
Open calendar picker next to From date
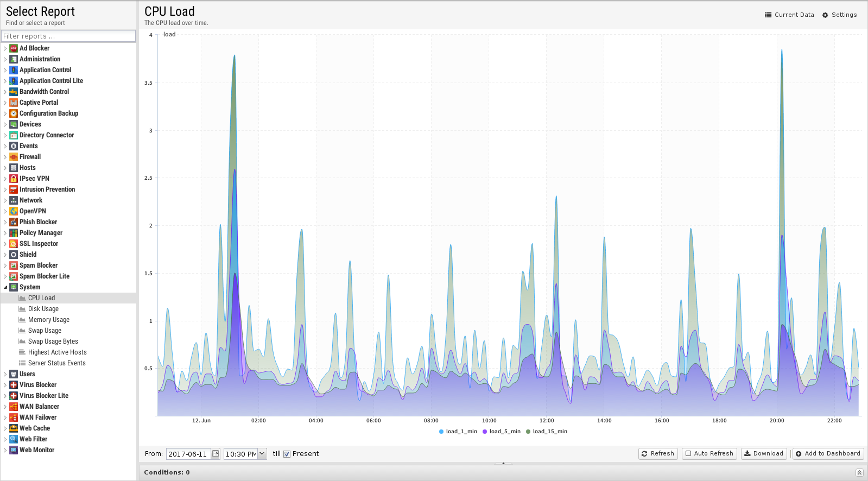point(216,454)
